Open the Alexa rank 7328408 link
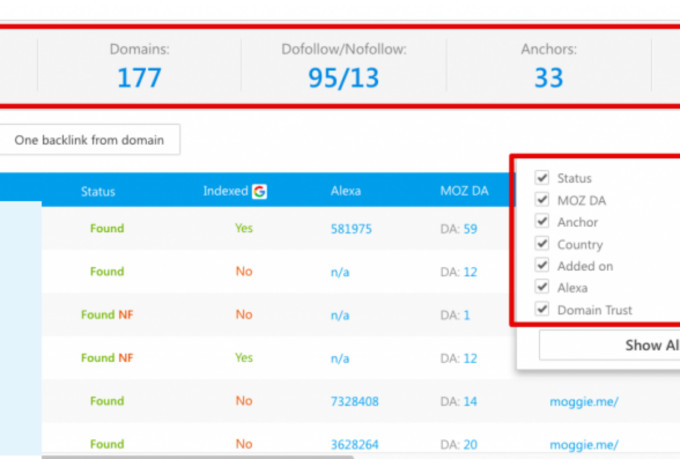 click(x=355, y=401)
